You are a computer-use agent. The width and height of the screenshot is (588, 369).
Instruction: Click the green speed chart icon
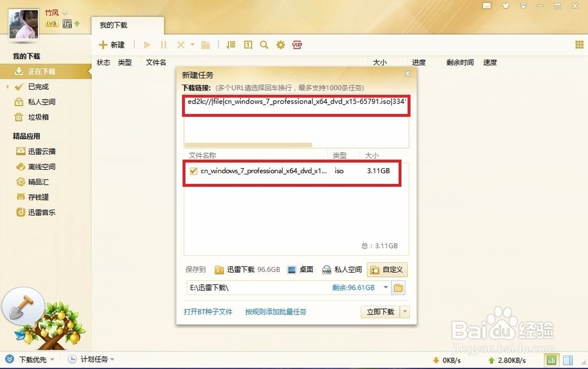coord(552,360)
